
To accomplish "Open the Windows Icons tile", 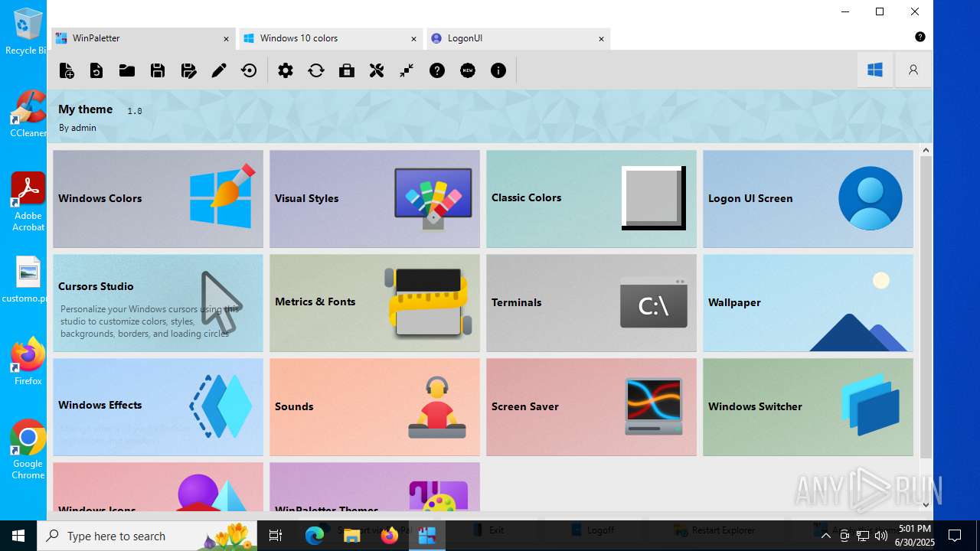I will click(x=158, y=487).
